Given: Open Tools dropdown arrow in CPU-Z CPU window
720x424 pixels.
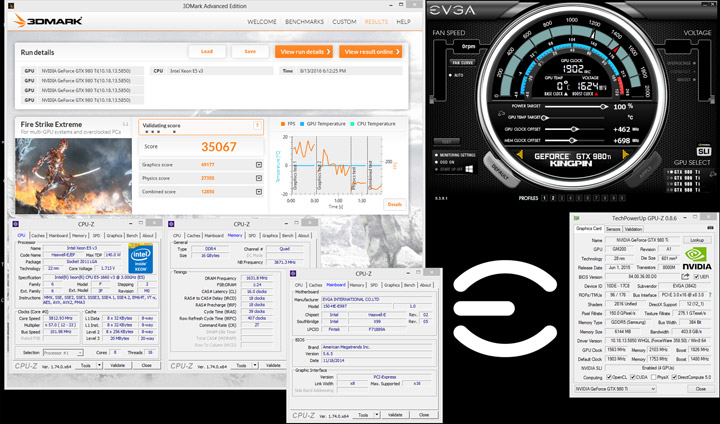Looking at the screenshot, I should (x=99, y=365).
